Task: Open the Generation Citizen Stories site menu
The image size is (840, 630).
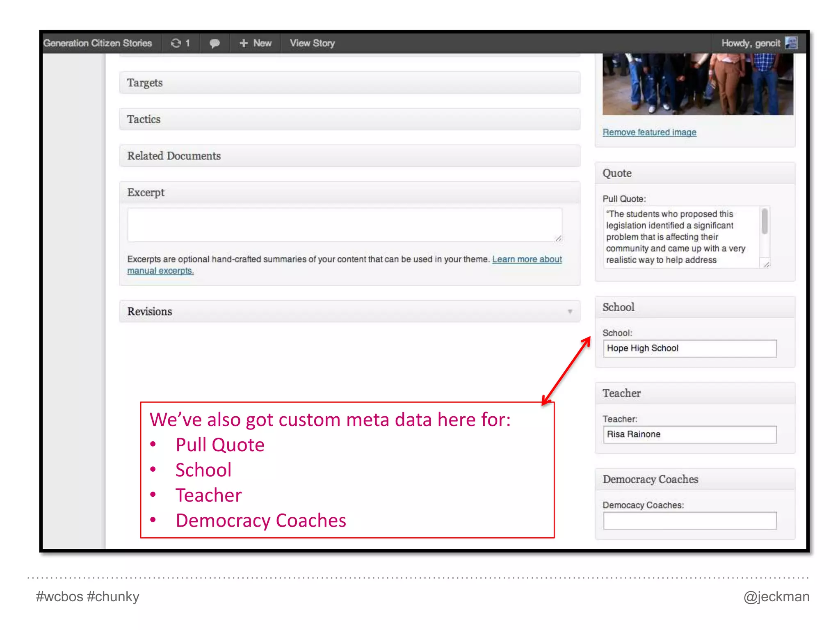Action: tap(98, 43)
